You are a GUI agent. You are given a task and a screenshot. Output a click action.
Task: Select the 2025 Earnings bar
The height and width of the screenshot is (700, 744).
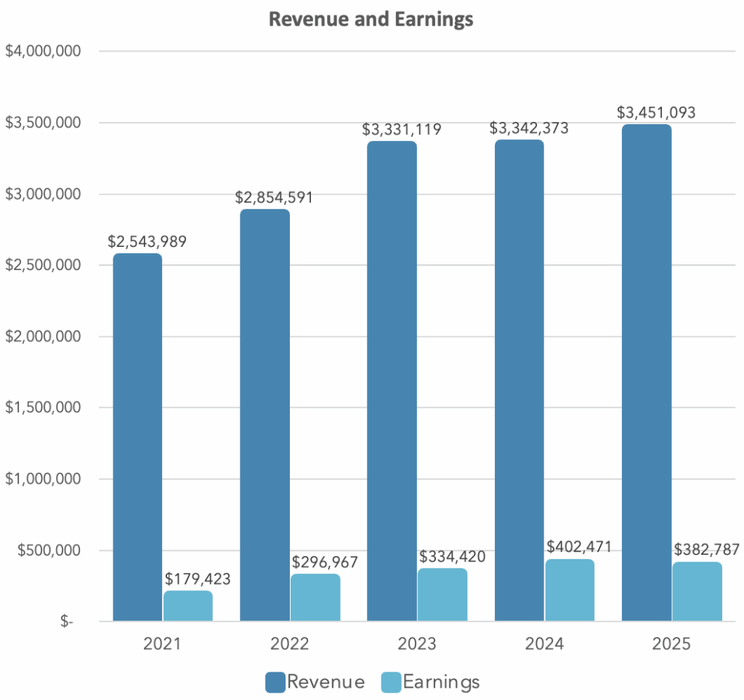[x=697, y=592]
